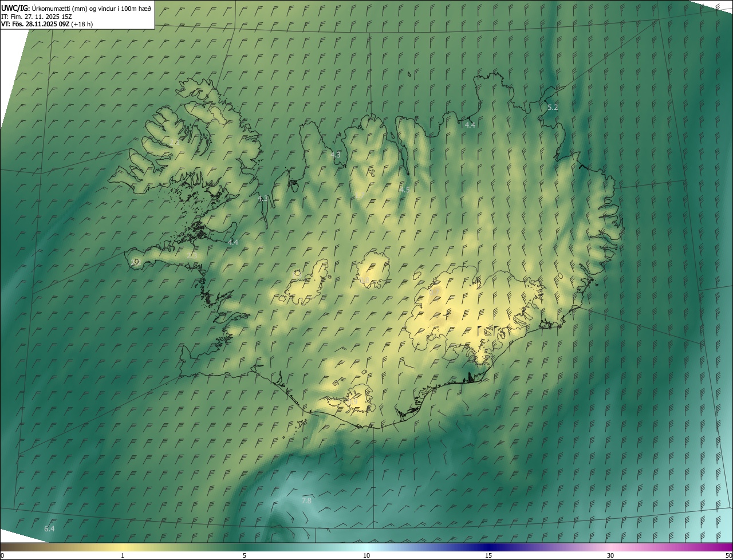Click the 50 tick label on the colour scale
Screen dimensions: 733x560
click(x=728, y=555)
